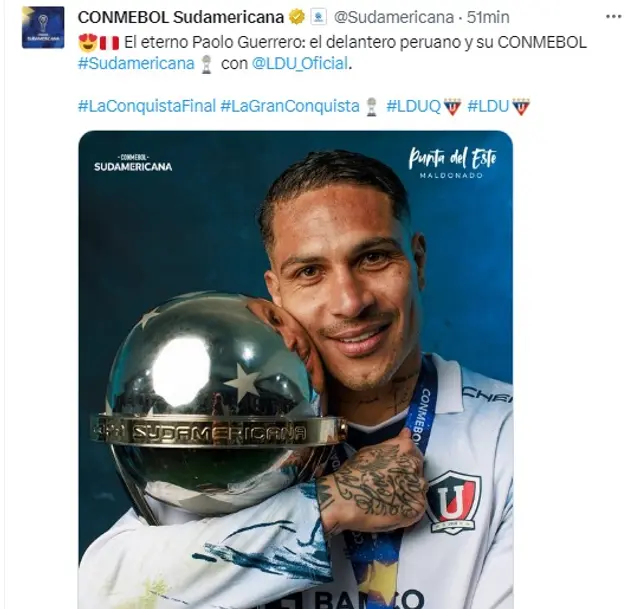640x609 pixels.
Task: Click the trophy emoji after #Sudamericana
Action: 207,64
